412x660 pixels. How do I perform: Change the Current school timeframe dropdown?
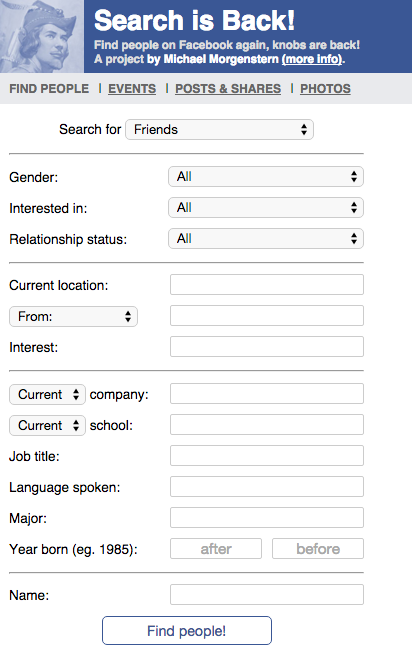[48, 425]
